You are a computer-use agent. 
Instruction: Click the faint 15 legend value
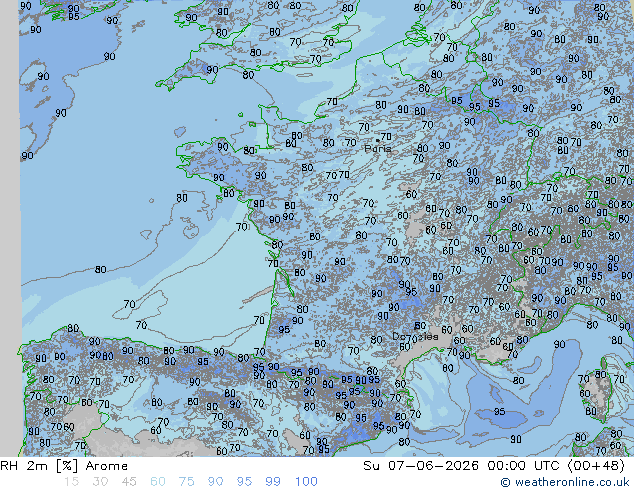click(71, 482)
